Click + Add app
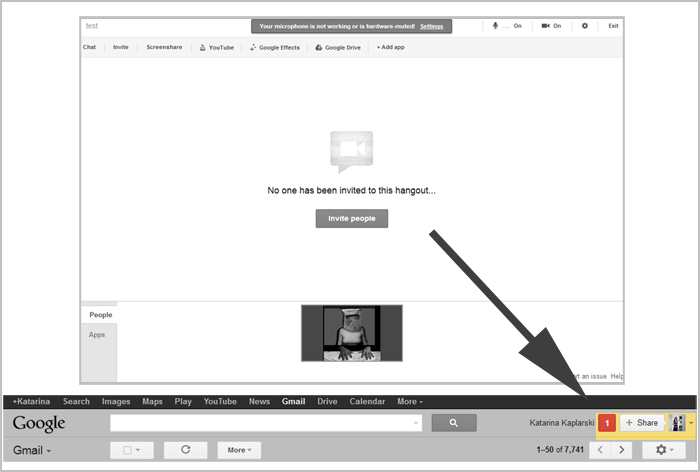Image resolution: width=700 pixels, height=472 pixels. [391, 47]
